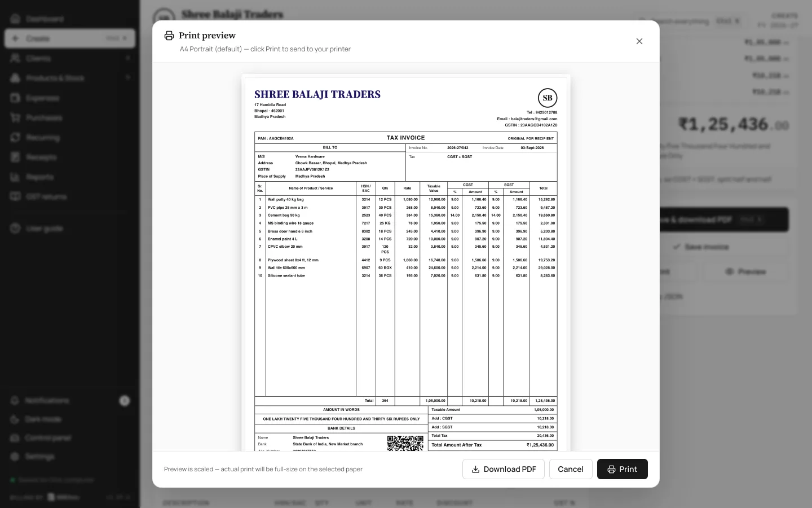The image size is (812, 508).
Task: Click the Download PDF button
Action: (504, 469)
